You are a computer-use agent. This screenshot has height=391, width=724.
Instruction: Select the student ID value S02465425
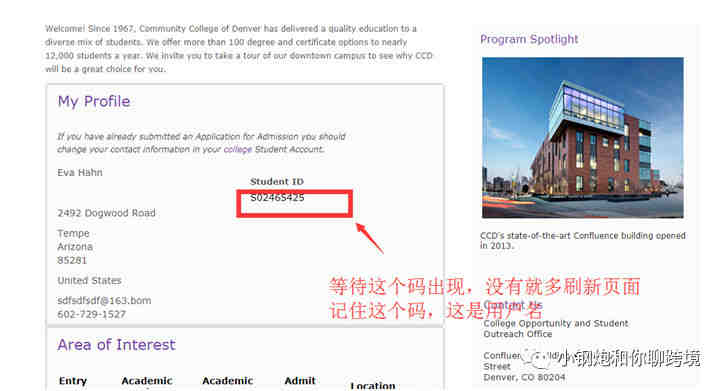pyautogui.click(x=277, y=198)
